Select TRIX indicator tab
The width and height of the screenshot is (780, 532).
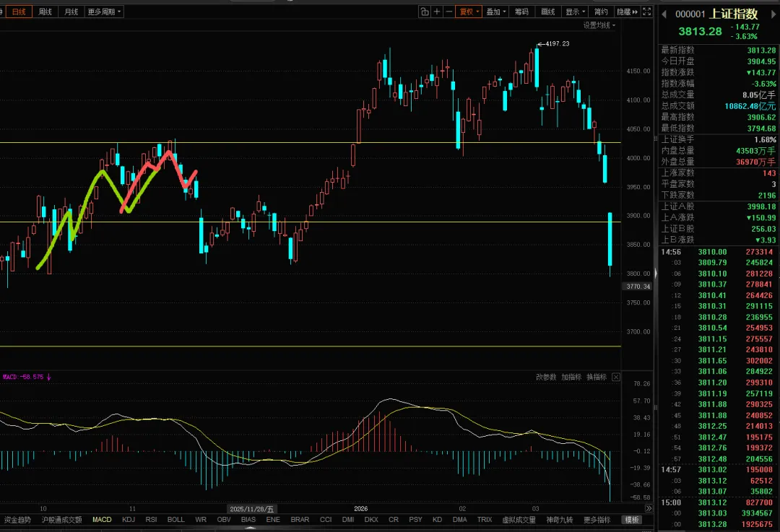(x=485, y=520)
